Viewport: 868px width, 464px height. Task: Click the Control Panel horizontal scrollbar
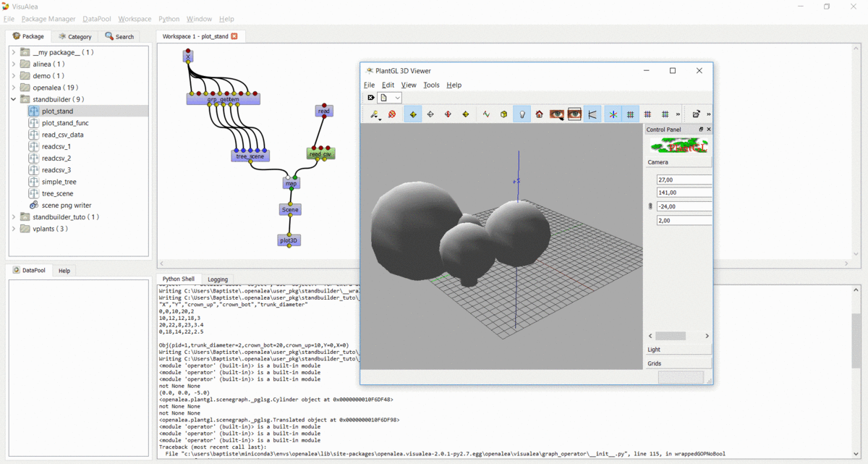pos(678,336)
